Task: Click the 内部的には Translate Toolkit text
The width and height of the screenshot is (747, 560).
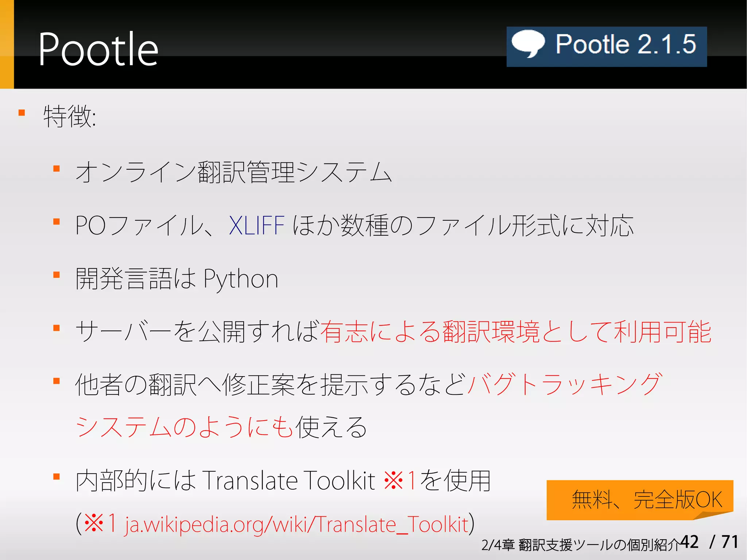Action: click(x=225, y=480)
